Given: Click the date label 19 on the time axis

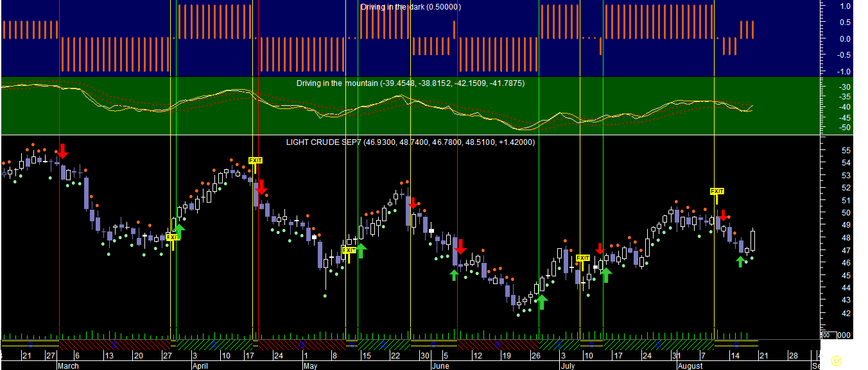Looking at the screenshot, I should click(x=507, y=355).
